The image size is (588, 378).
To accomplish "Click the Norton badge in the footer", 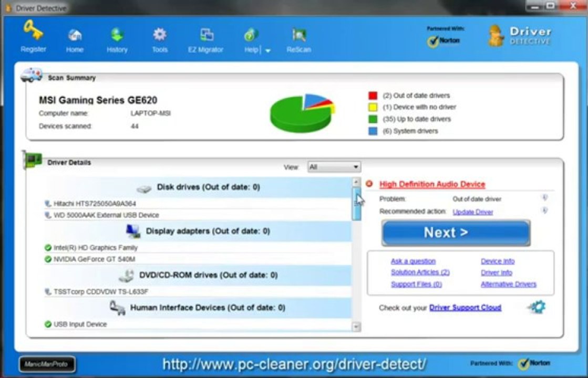I will (x=534, y=363).
